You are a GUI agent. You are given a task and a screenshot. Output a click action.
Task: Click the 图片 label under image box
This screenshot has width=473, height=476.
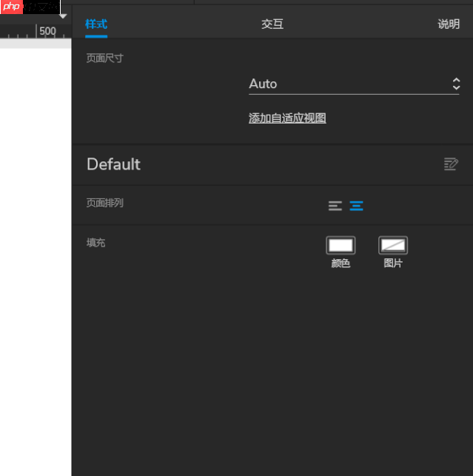click(393, 263)
